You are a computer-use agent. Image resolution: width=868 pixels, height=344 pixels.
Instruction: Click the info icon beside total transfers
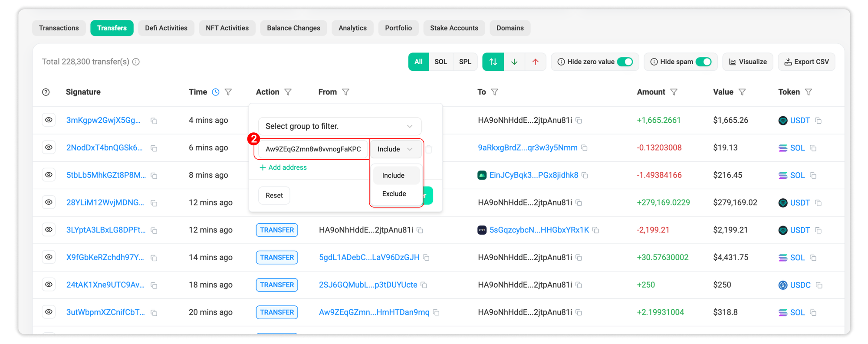(x=136, y=62)
